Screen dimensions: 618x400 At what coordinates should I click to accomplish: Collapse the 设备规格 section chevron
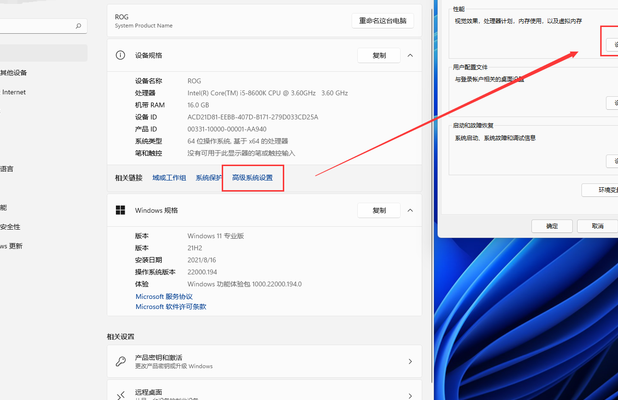(410, 55)
